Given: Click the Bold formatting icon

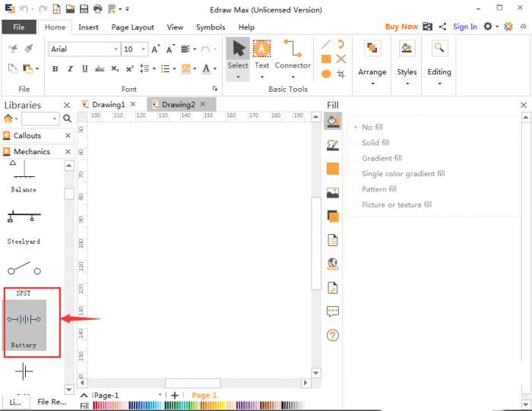Looking at the screenshot, I should point(55,69).
